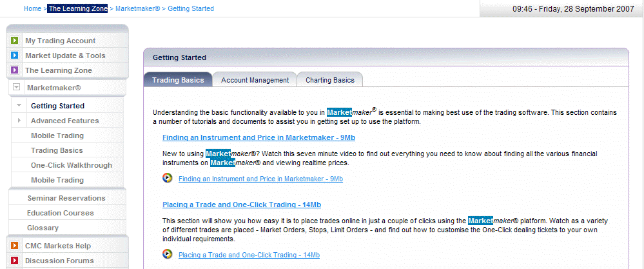Open the Glossary
This screenshot has height=269, width=644.
tap(43, 228)
